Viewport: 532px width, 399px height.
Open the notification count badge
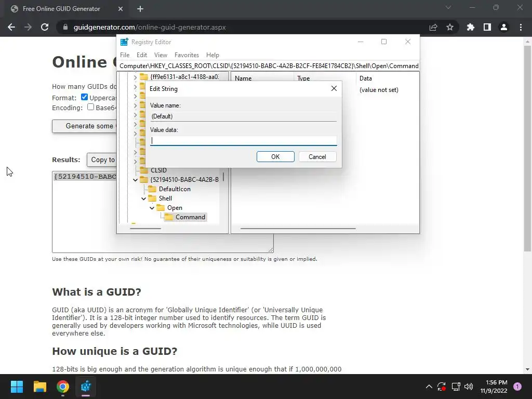[x=517, y=387]
